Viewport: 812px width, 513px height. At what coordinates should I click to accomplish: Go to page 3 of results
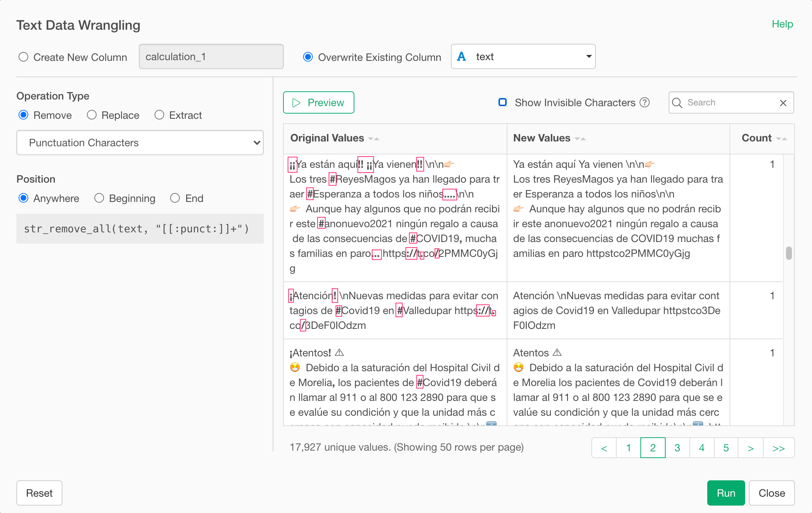(677, 448)
